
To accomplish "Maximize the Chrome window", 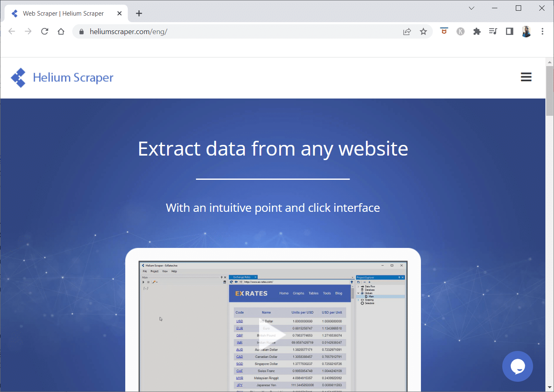I will [519, 8].
